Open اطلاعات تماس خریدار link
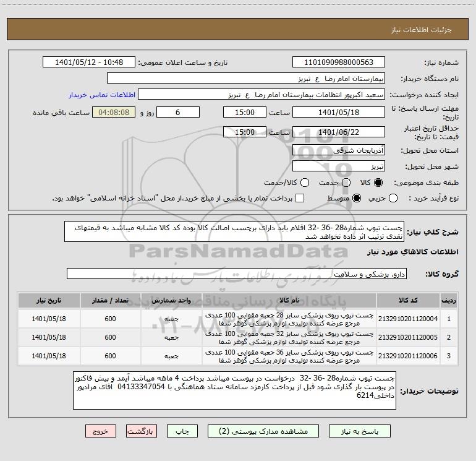The height and width of the screenshot is (461, 476). click(102, 95)
